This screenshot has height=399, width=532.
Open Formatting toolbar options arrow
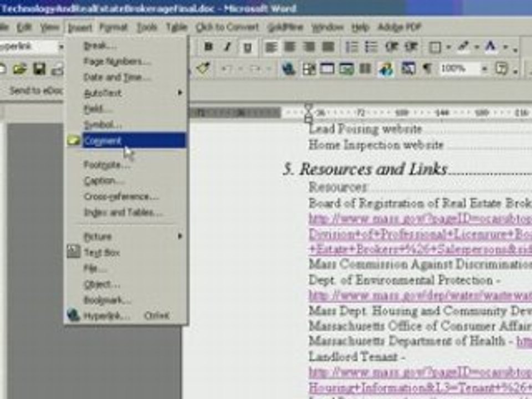(515, 49)
